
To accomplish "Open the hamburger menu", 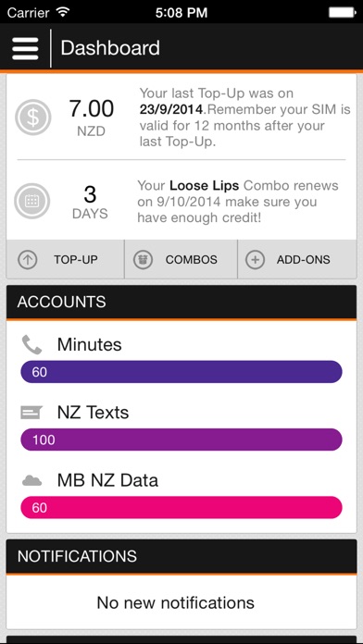I will (x=25, y=48).
